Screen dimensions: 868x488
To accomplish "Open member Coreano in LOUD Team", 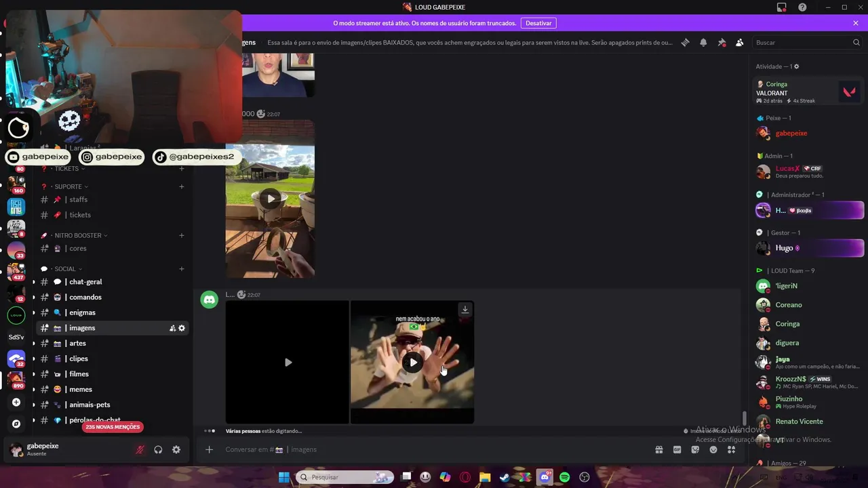I will [808, 305].
